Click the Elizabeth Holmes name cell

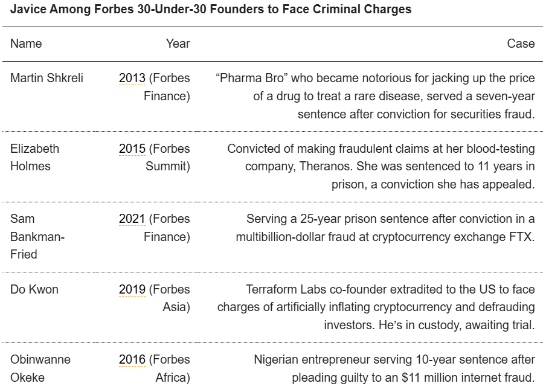(34, 158)
